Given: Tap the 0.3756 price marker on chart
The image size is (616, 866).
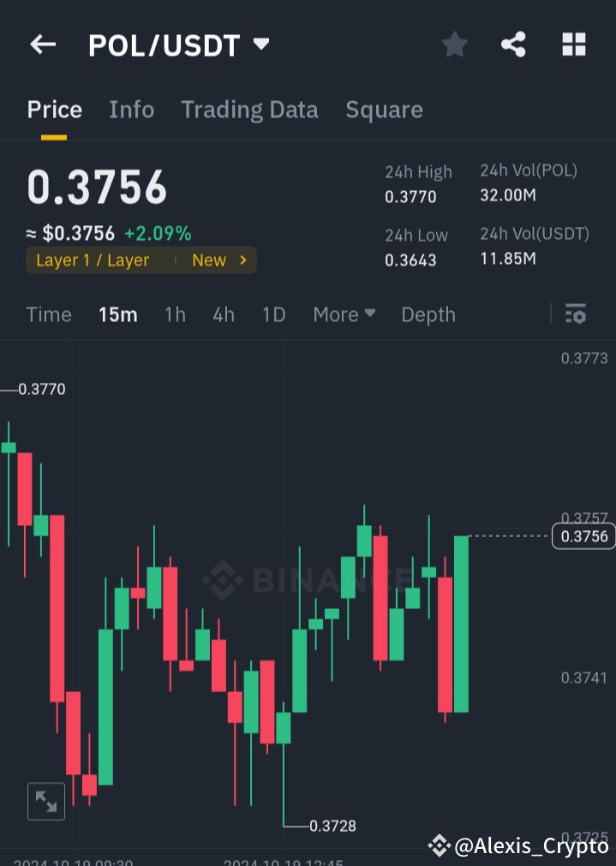Looking at the screenshot, I should point(583,535).
